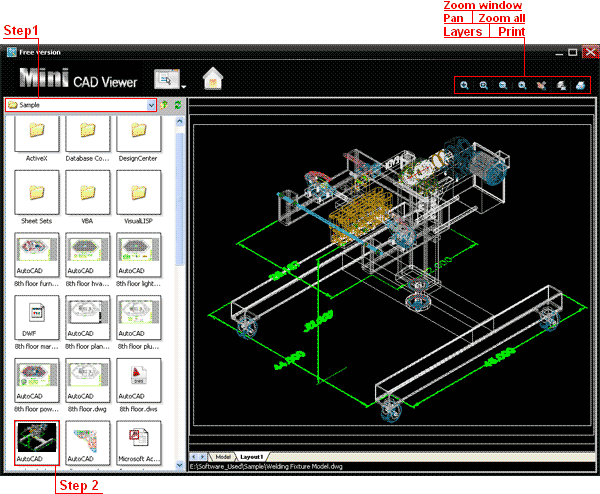The width and height of the screenshot is (600, 494).
Task: Open the ActiveX folder
Action: (x=37, y=139)
